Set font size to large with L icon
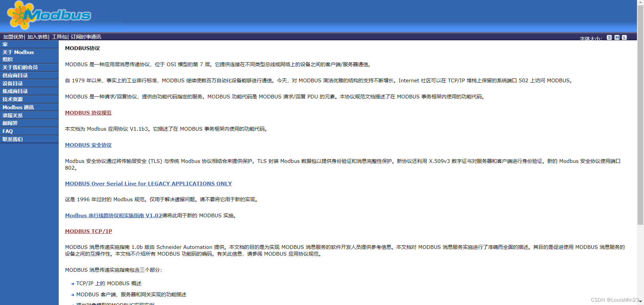 pyautogui.click(x=624, y=37)
